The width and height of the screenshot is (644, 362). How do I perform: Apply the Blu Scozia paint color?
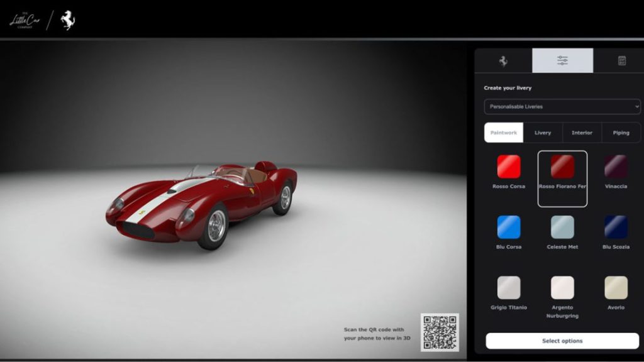616,227
